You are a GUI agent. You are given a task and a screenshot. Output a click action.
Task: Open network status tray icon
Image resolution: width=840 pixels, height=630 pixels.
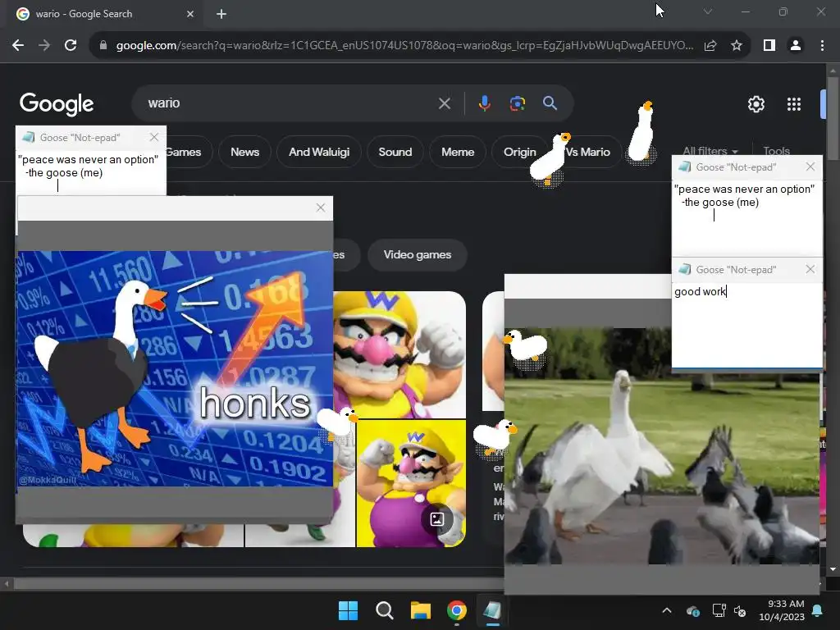coord(719,610)
